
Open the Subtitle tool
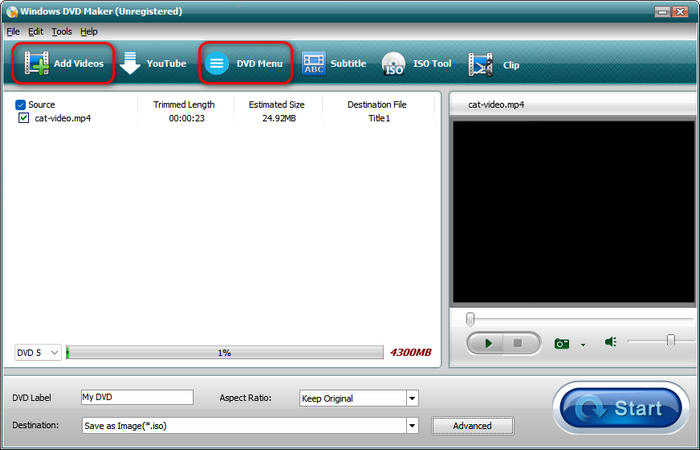[x=333, y=63]
